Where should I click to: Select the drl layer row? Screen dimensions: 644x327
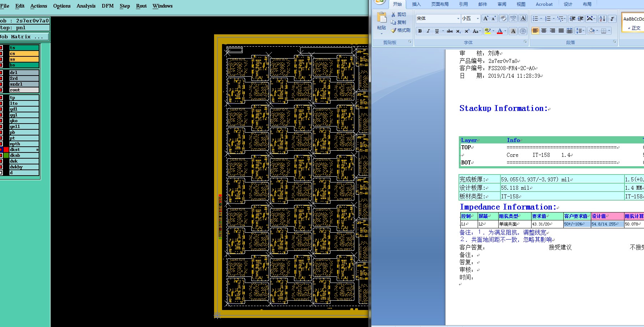coord(24,73)
